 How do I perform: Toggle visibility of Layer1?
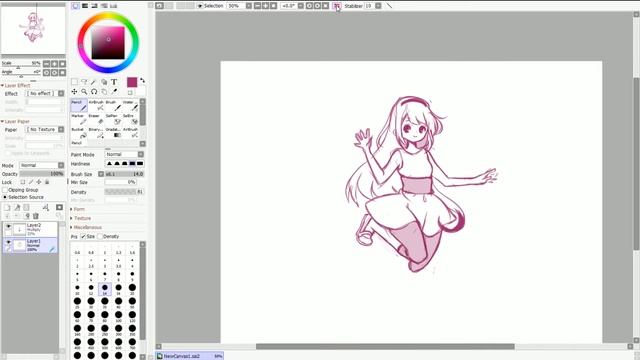click(x=8, y=242)
